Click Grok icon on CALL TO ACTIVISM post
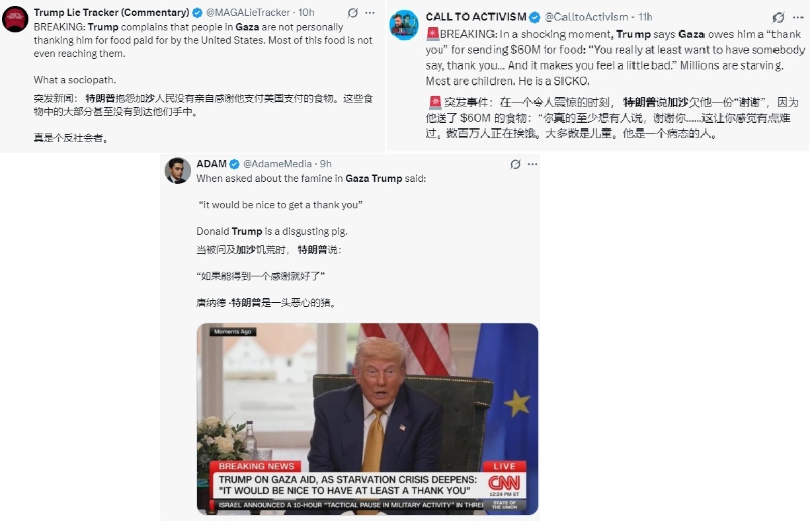 (778, 17)
